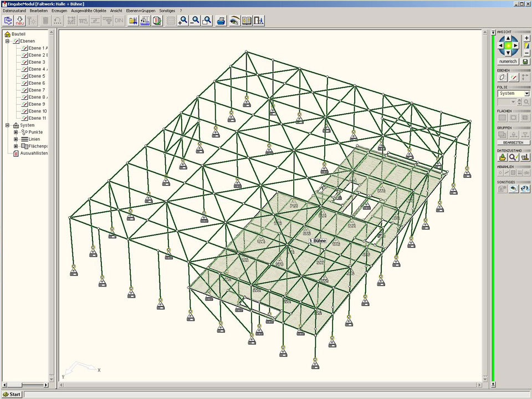This screenshot has width=532, height=399.
Task: Click the exit door icon in toolbar
Action: [259, 21]
